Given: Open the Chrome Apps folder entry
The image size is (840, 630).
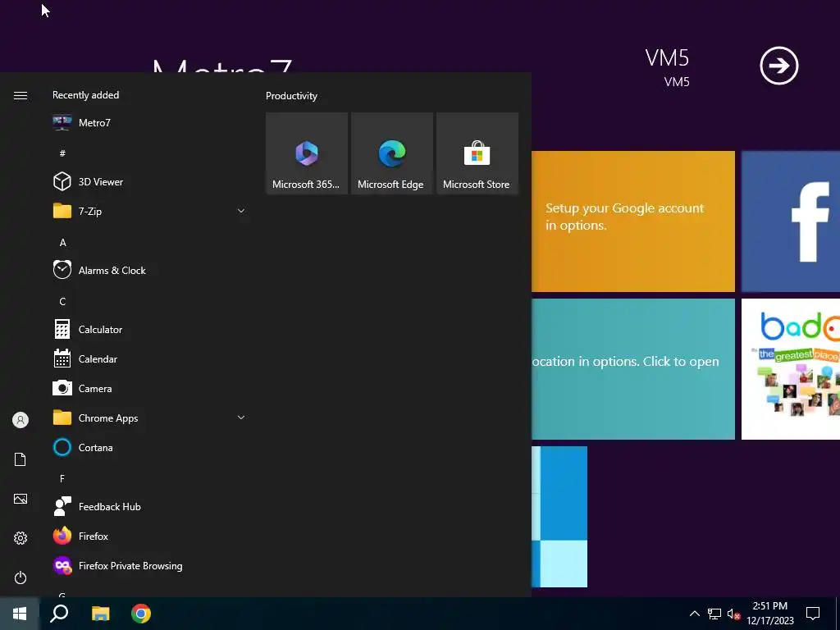Looking at the screenshot, I should pos(148,418).
